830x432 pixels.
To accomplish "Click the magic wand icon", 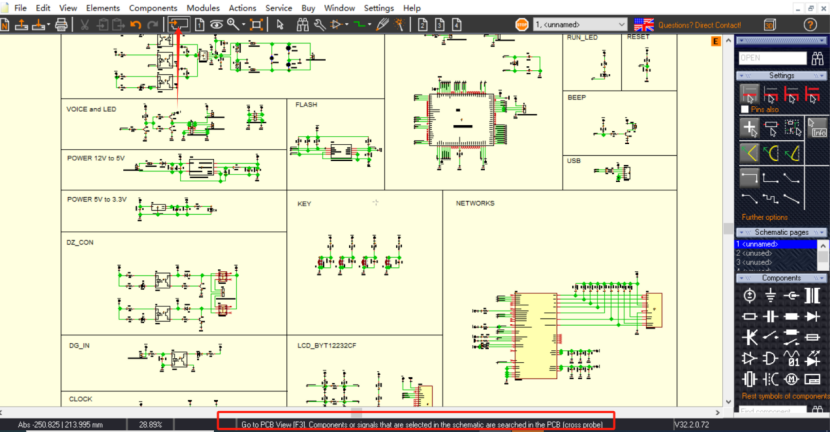I will [x=400, y=24].
